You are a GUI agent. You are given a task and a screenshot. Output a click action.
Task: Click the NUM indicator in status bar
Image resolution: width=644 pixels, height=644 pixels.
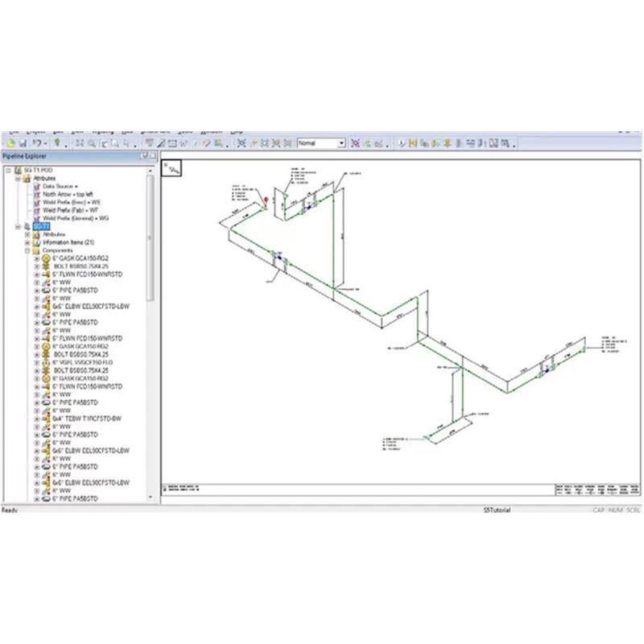tap(615, 510)
